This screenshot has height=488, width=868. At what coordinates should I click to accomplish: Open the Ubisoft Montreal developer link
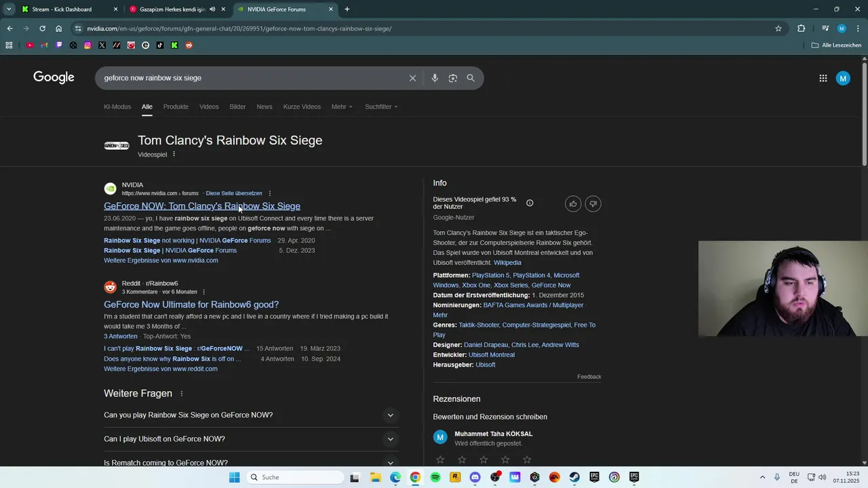tap(492, 355)
